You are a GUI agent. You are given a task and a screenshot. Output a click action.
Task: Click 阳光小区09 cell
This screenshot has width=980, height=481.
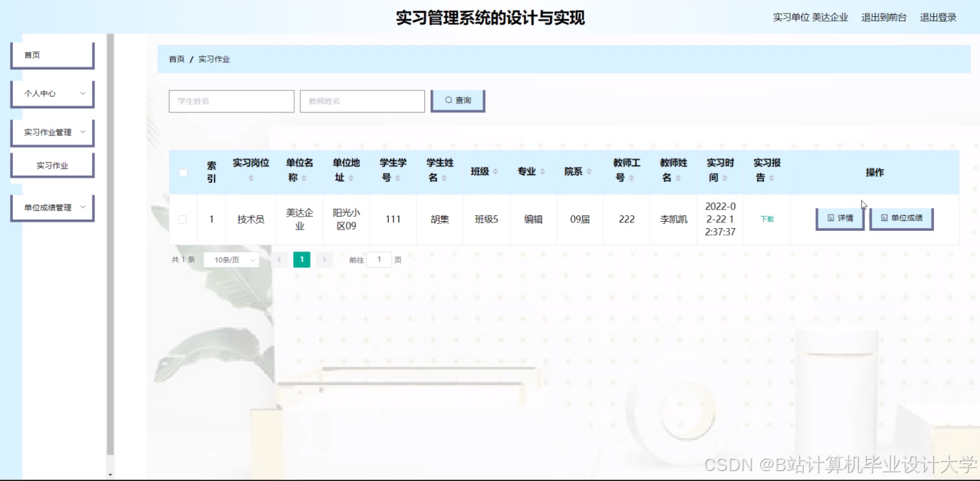pyautogui.click(x=346, y=220)
